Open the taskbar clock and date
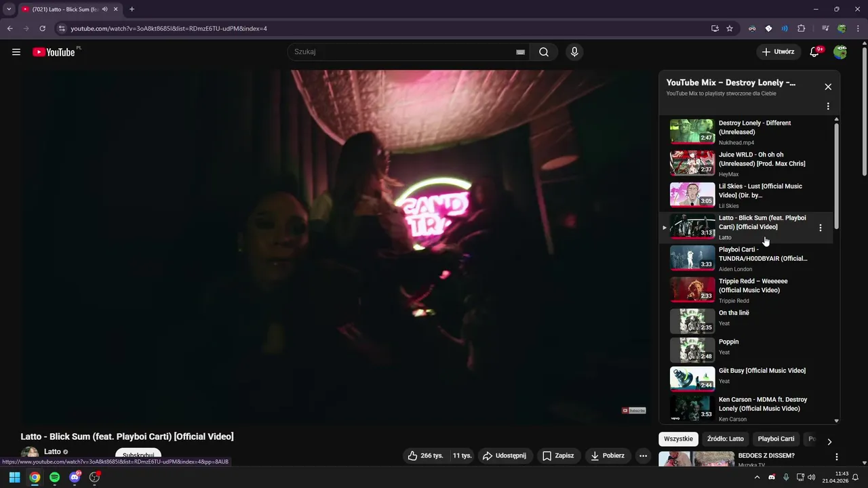This screenshot has width=868, height=488. (x=835, y=477)
